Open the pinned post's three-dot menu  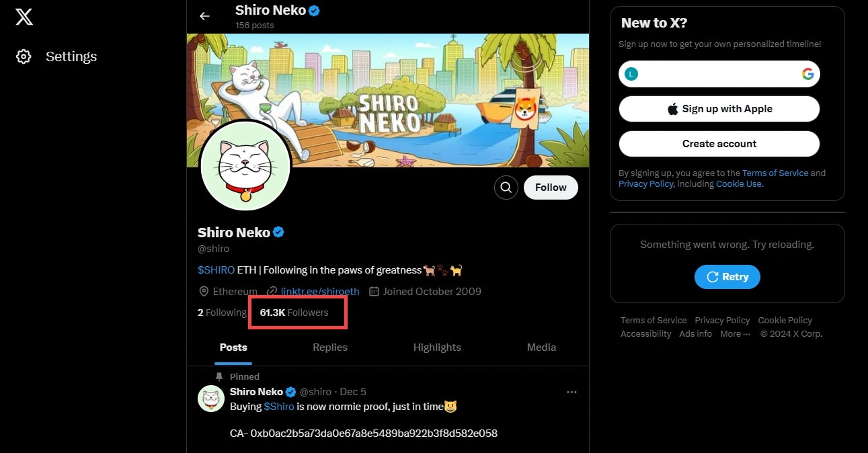coord(571,392)
